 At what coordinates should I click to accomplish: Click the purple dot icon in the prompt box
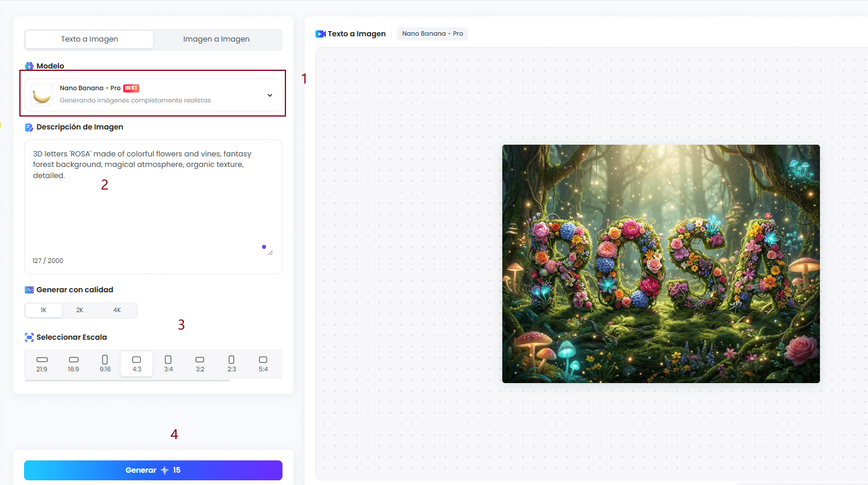[x=264, y=247]
